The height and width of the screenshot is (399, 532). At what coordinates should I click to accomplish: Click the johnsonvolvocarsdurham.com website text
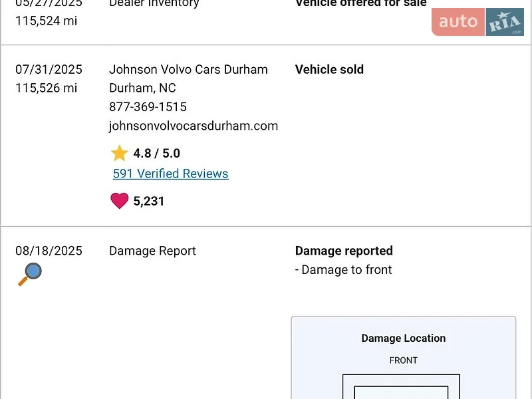coord(194,126)
